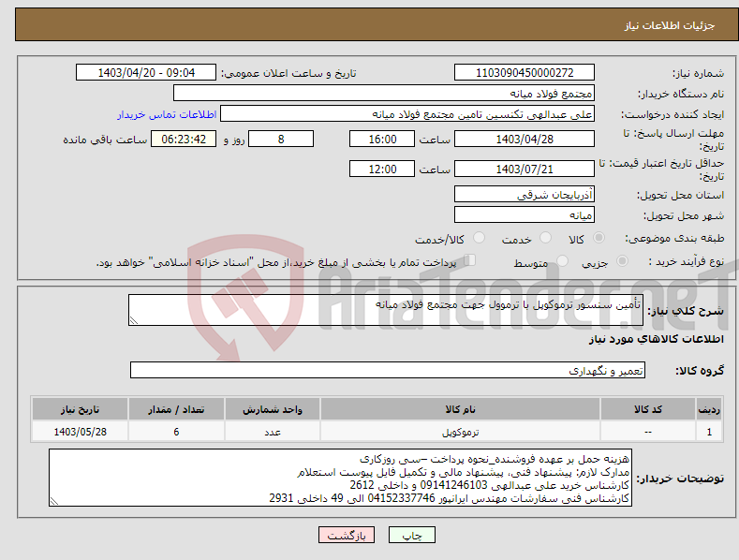This screenshot has height=560, width=739.
Task: Click the unit cell عدد
Action: (x=273, y=432)
